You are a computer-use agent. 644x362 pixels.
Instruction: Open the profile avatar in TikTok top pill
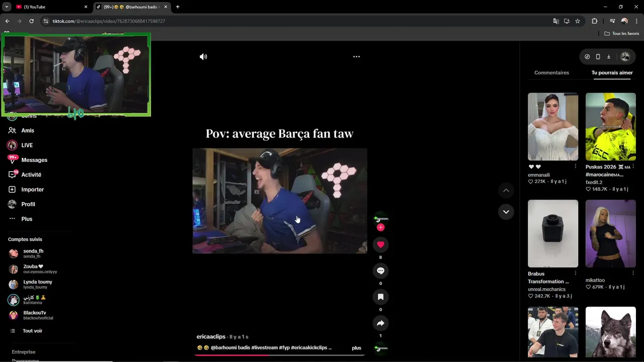pyautogui.click(x=625, y=57)
